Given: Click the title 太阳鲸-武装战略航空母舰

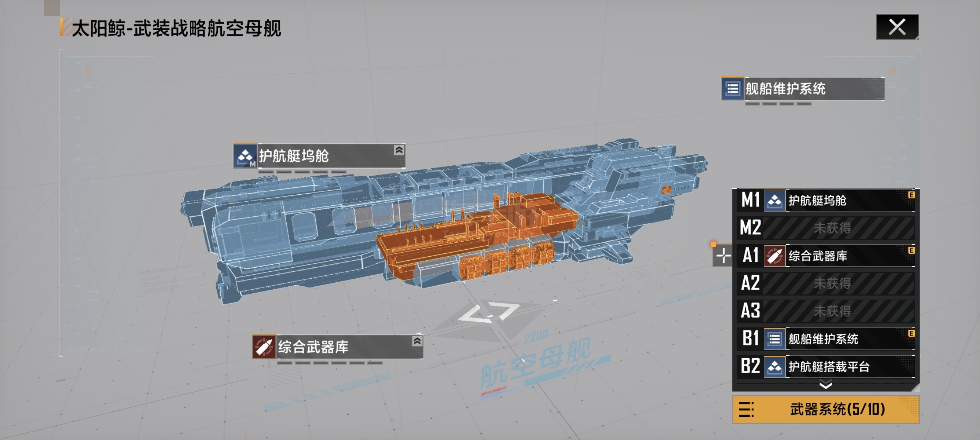Looking at the screenshot, I should (x=176, y=29).
